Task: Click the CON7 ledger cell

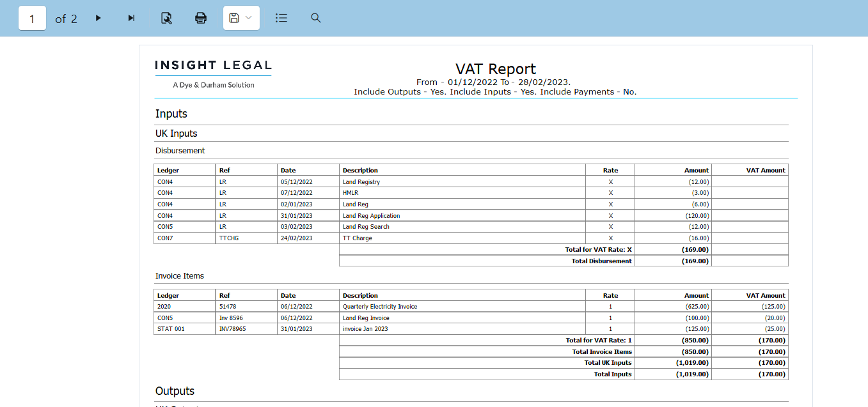Action: point(185,238)
